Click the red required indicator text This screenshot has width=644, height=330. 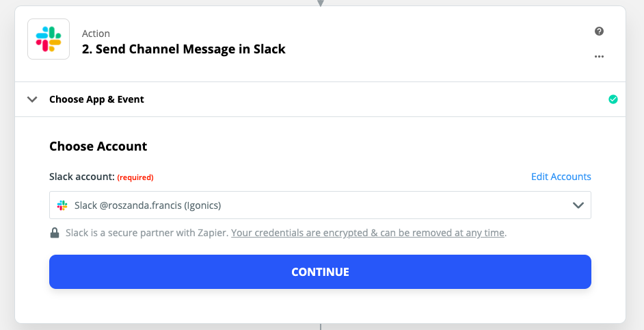click(135, 177)
